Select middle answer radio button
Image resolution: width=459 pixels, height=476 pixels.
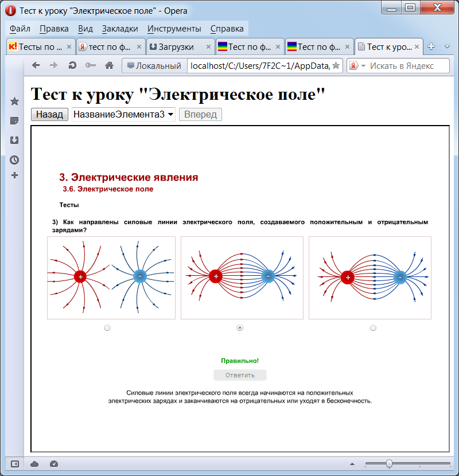(x=240, y=328)
